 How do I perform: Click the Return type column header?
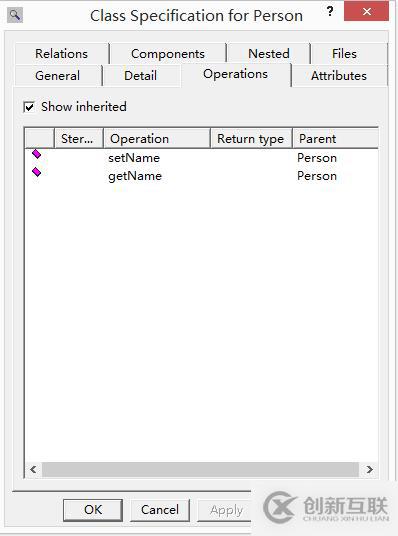pos(251,138)
